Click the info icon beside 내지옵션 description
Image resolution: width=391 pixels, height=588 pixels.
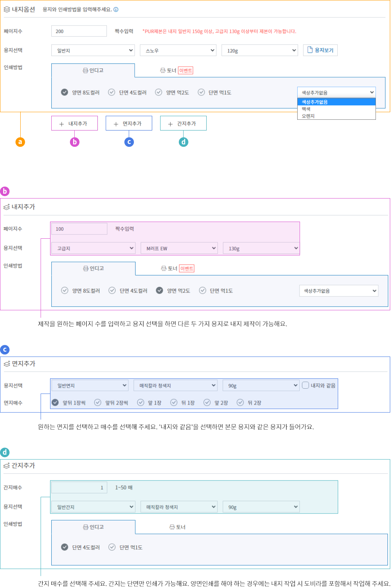116,10
